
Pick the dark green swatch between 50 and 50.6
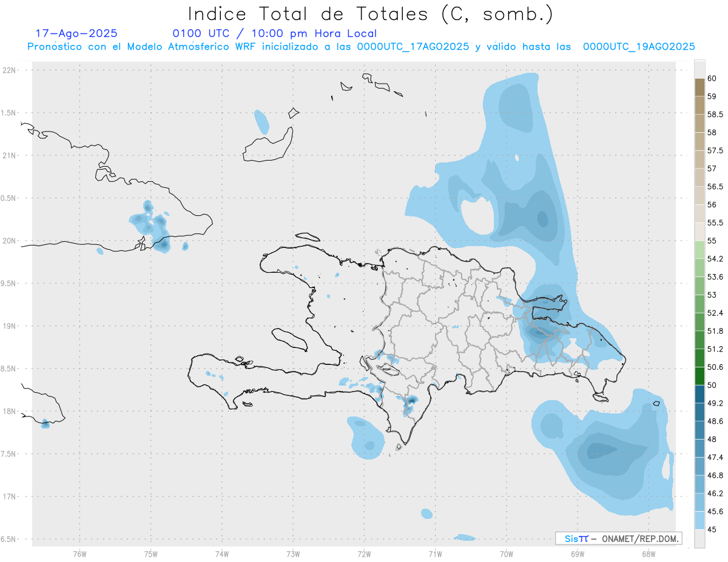[699, 376]
